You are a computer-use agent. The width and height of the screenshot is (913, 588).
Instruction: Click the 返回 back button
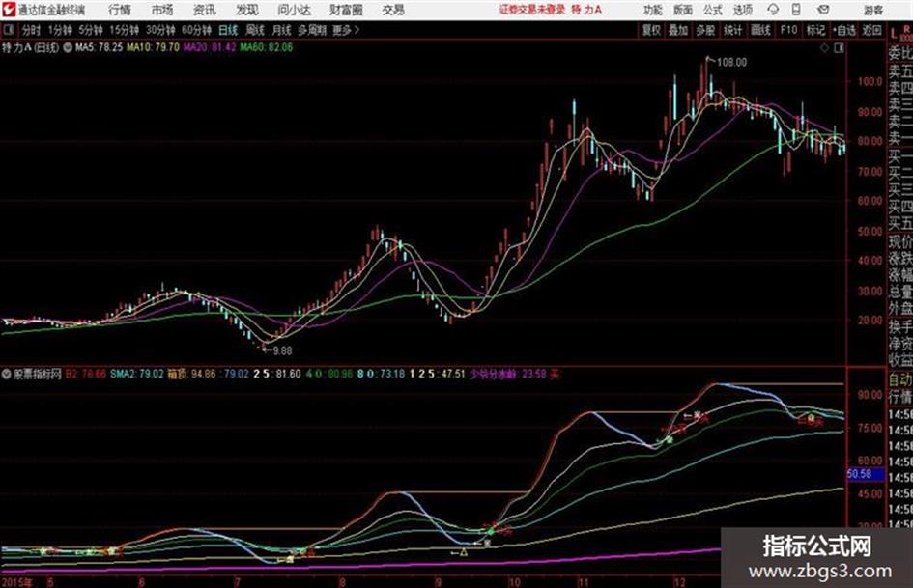871,30
